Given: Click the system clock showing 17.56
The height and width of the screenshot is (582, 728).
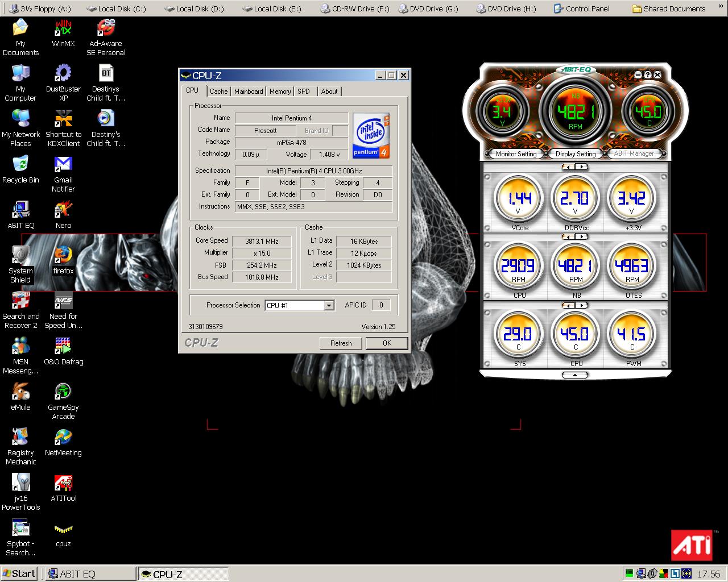Looking at the screenshot, I should point(709,574).
